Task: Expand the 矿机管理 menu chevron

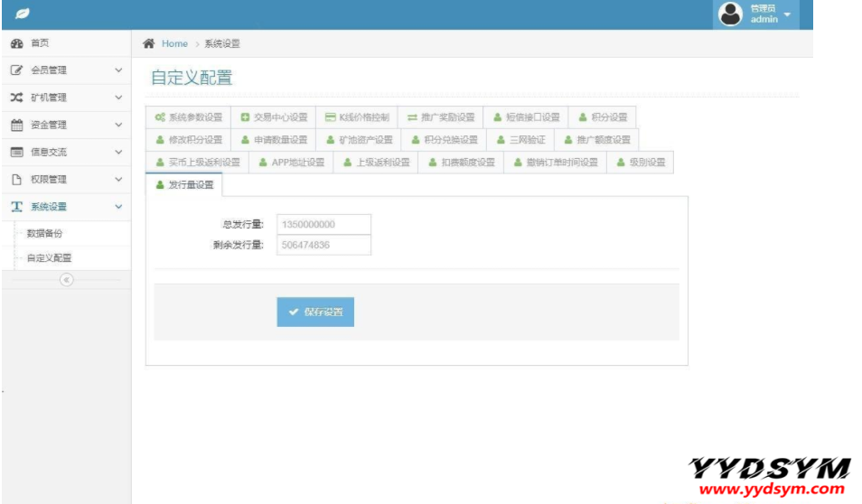Action: point(118,98)
